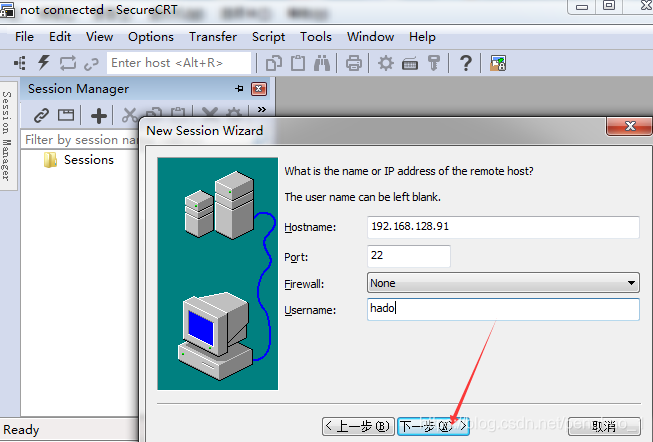This screenshot has width=653, height=442.
Task: Click the Quick Connect lightning icon
Action: 44,63
